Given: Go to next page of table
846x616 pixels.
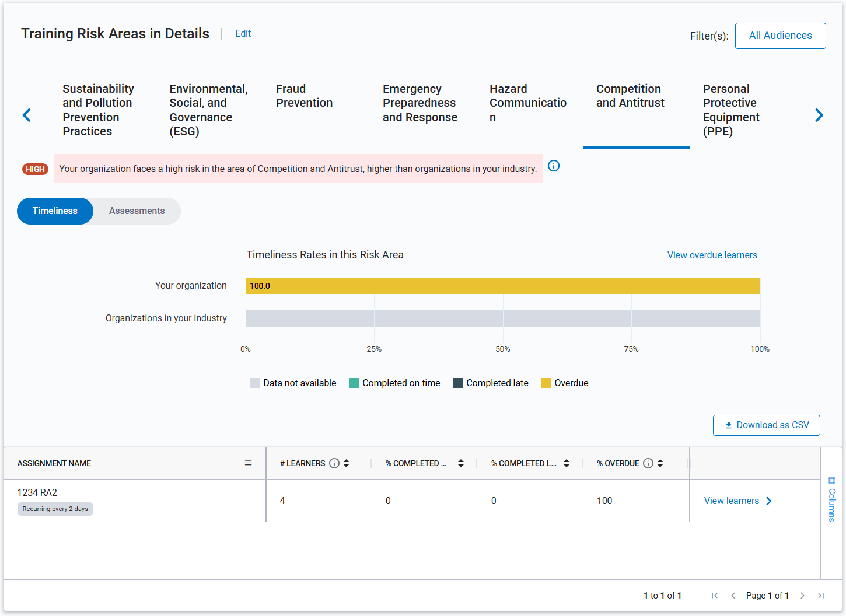Looking at the screenshot, I should (x=802, y=596).
